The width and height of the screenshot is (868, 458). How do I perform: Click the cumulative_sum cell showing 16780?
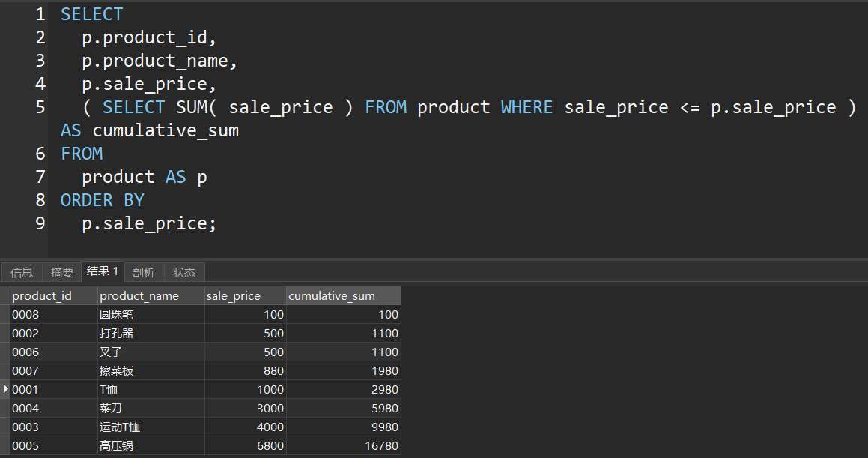pos(381,446)
